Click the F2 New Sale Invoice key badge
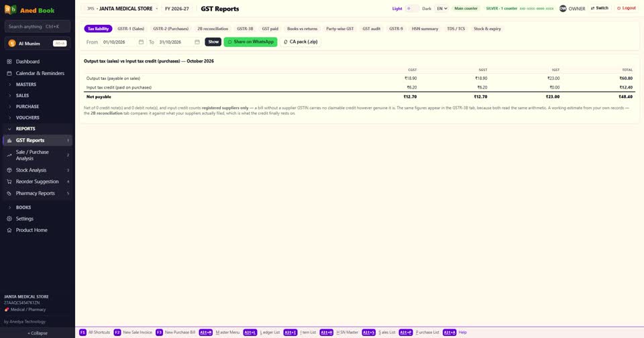644x338 pixels. (117, 332)
